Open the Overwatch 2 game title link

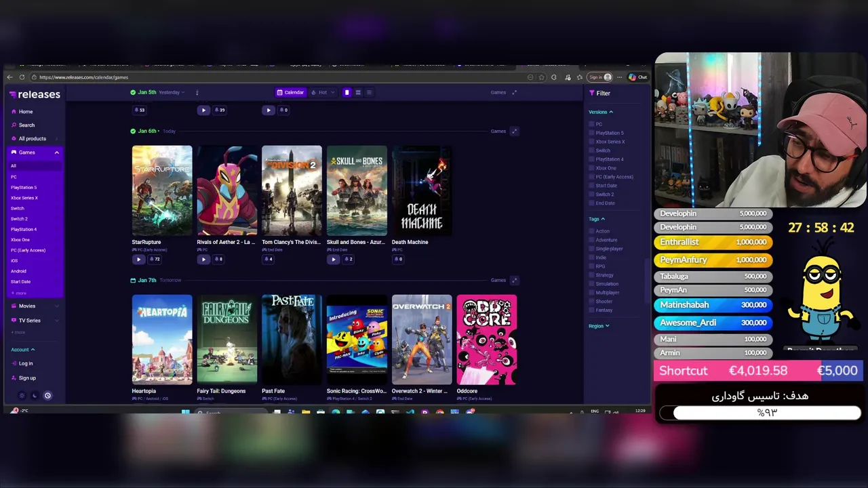pos(421,391)
